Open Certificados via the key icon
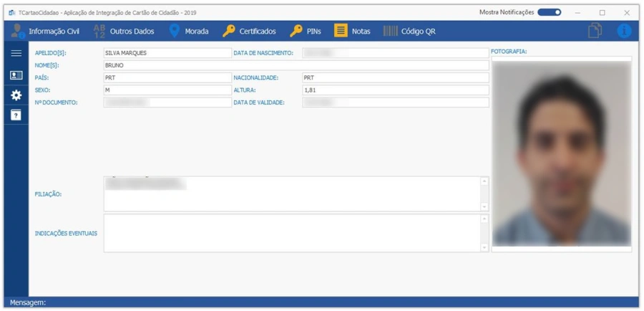 [x=229, y=31]
